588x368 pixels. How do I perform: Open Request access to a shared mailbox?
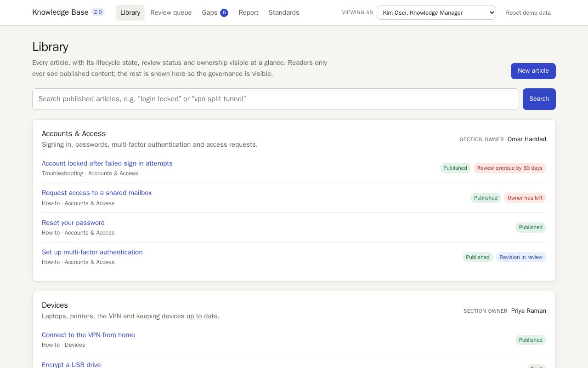(96, 193)
